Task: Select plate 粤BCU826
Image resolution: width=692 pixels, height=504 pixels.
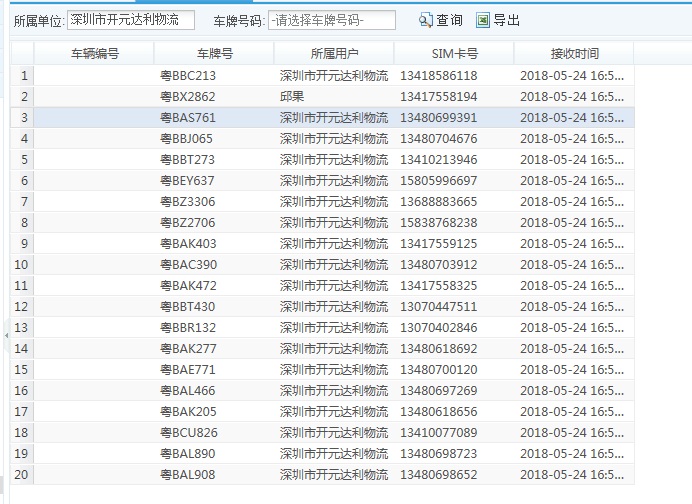Action: click(x=189, y=433)
